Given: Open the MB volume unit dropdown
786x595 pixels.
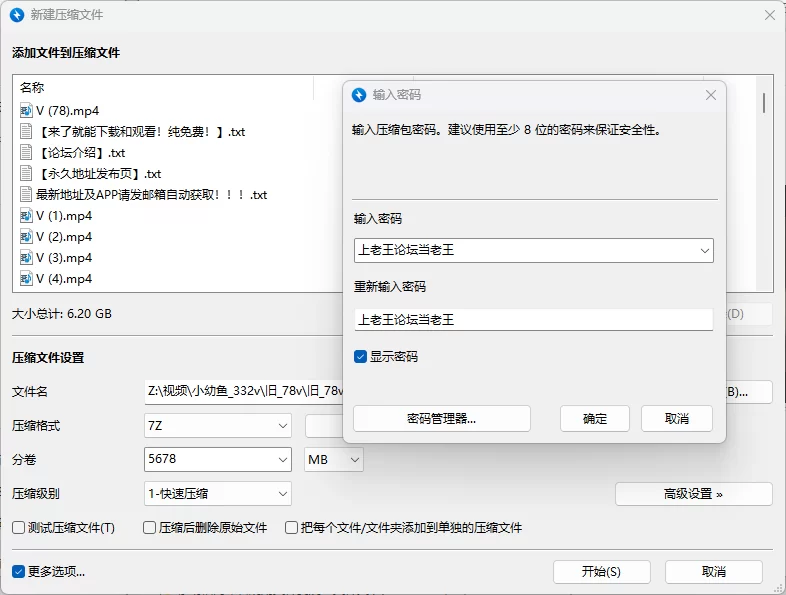Looking at the screenshot, I should coord(334,460).
